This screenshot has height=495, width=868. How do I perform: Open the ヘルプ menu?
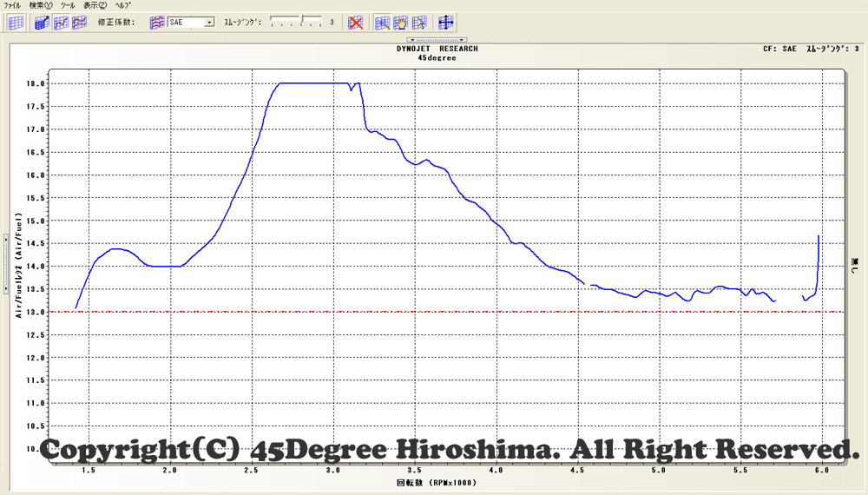(x=123, y=5)
